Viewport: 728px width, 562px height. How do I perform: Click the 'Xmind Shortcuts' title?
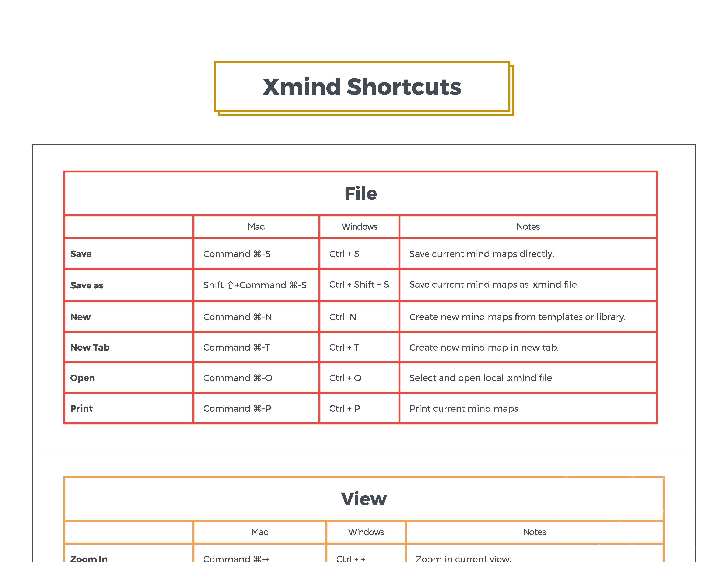pyautogui.click(x=362, y=87)
